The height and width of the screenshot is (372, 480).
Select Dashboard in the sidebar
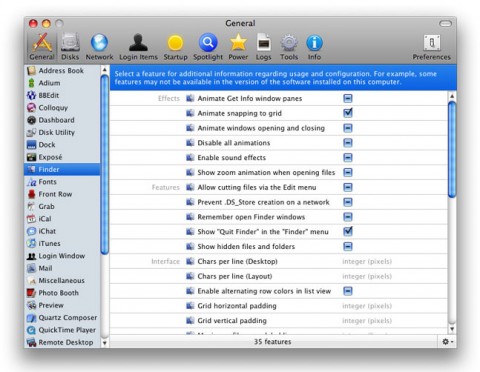pyautogui.click(x=62, y=120)
